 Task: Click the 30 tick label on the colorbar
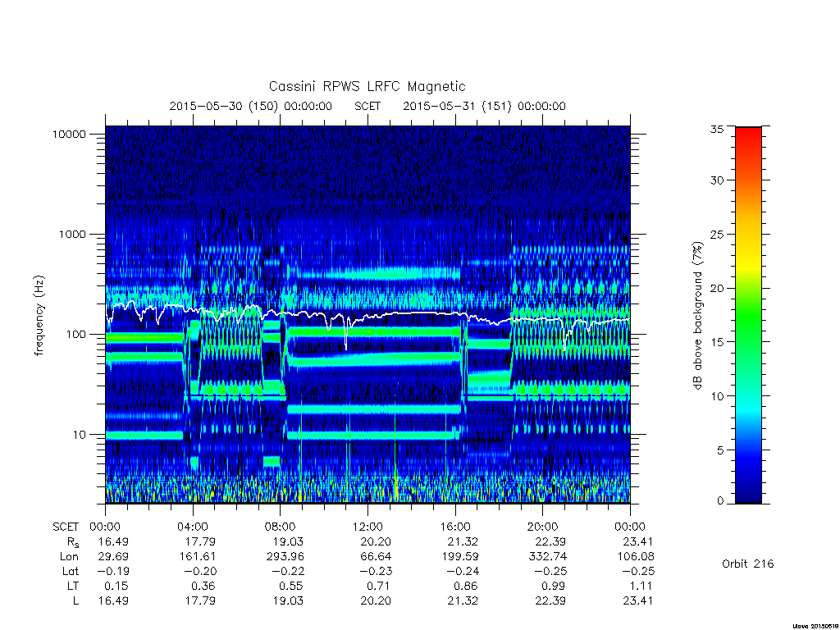(x=717, y=180)
